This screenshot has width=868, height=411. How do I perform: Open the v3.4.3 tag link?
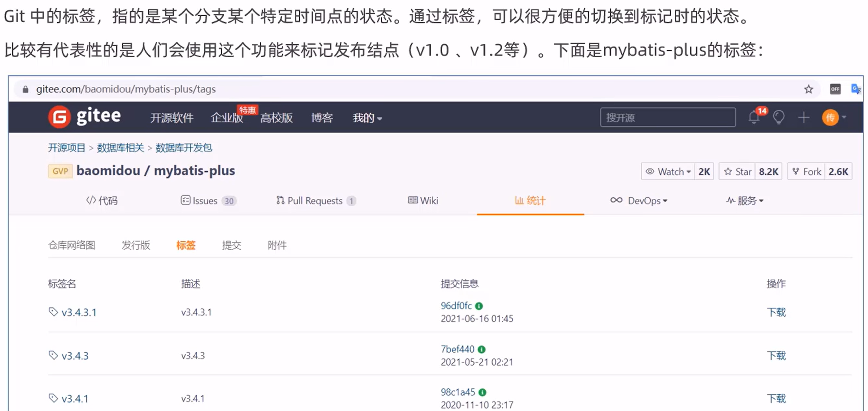(75, 356)
